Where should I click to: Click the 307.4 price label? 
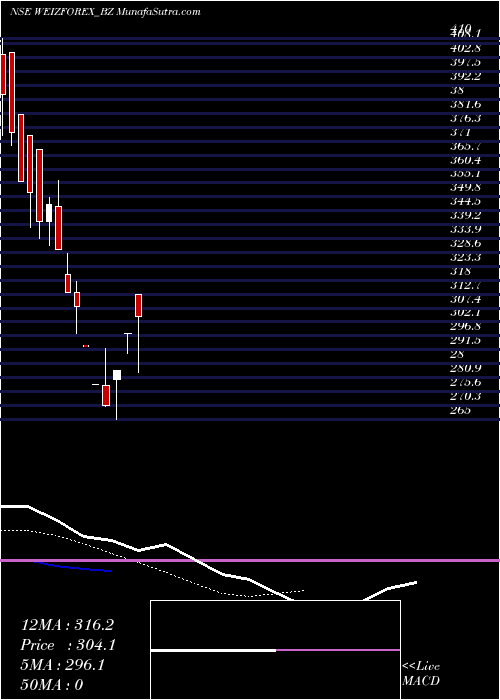click(x=465, y=299)
